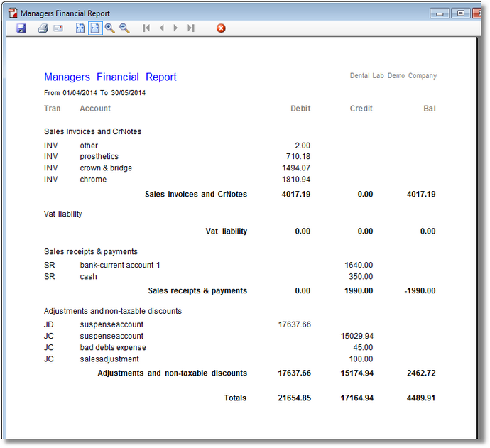Viewport: 490px width, 448px height.
Task: Click the suspenseaccount debit amount 17637.66
Action: click(x=294, y=324)
